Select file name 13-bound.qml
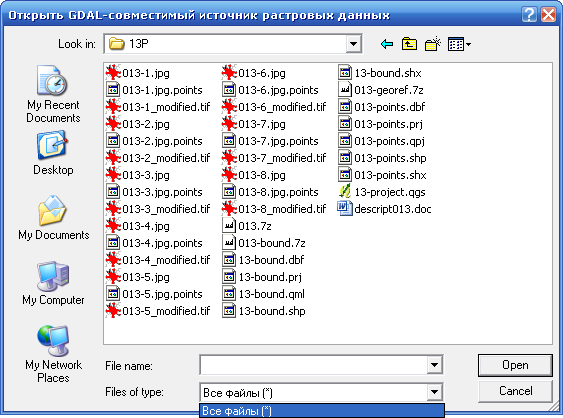Image resolution: width=563 pixels, height=418 pixels. tap(272, 294)
